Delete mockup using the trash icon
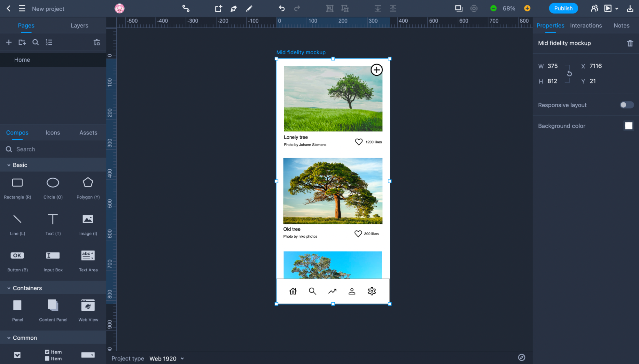This screenshot has width=639, height=364. [630, 43]
